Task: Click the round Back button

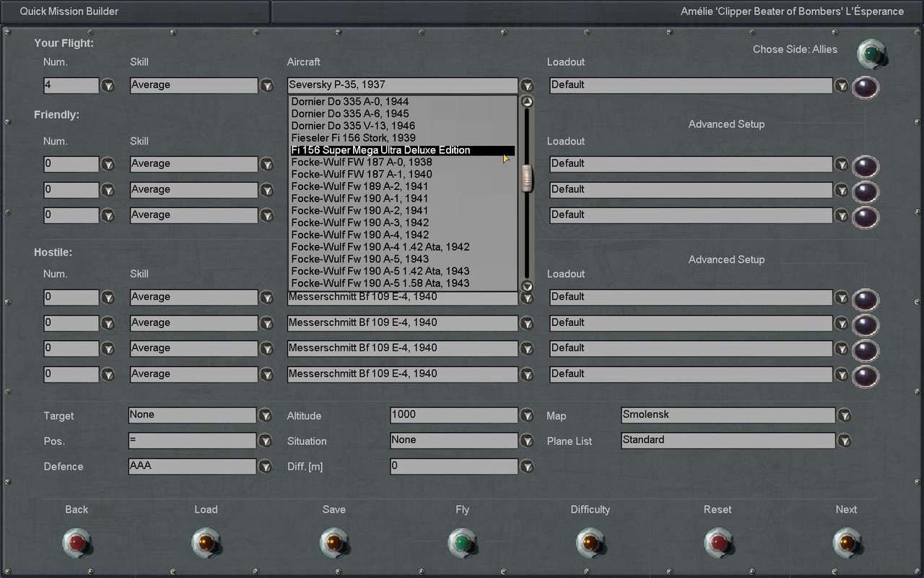Action: tap(77, 542)
